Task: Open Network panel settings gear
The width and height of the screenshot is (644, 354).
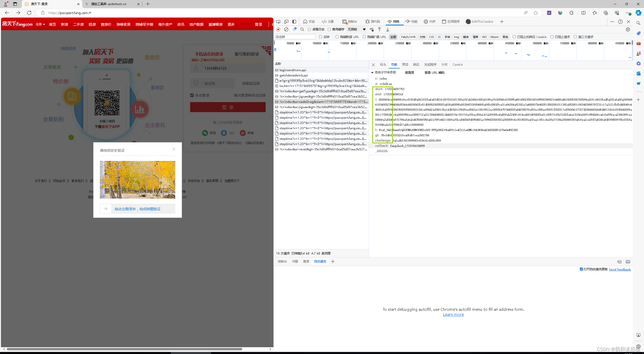Action: (628, 29)
